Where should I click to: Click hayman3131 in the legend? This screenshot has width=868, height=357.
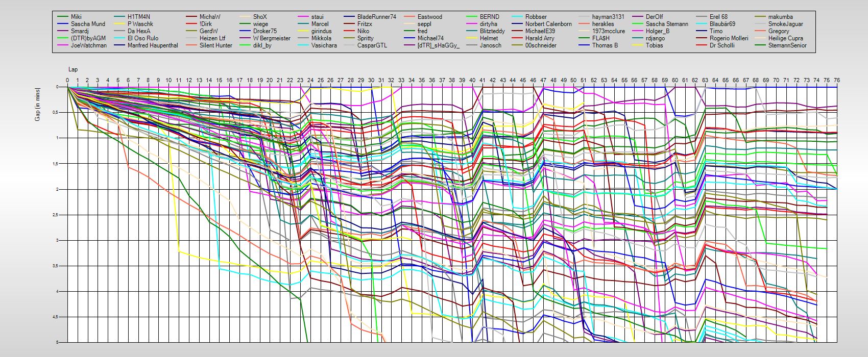pos(608,17)
